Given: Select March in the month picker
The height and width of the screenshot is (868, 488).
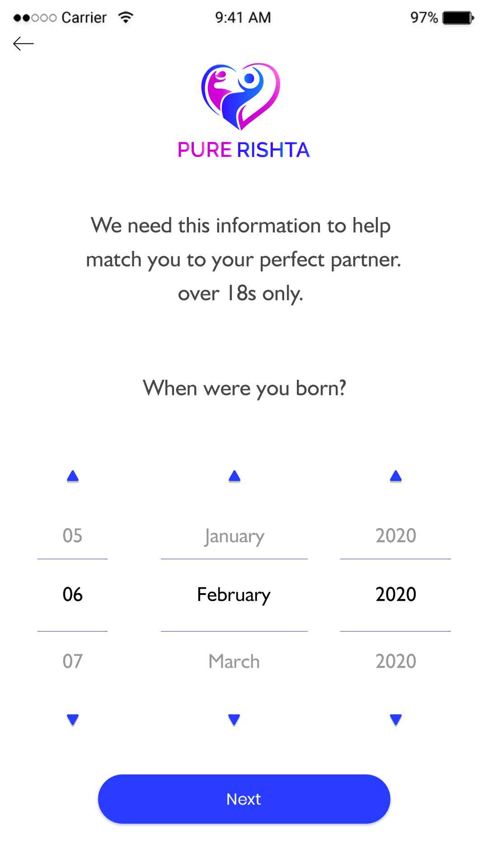Looking at the screenshot, I should click(234, 661).
